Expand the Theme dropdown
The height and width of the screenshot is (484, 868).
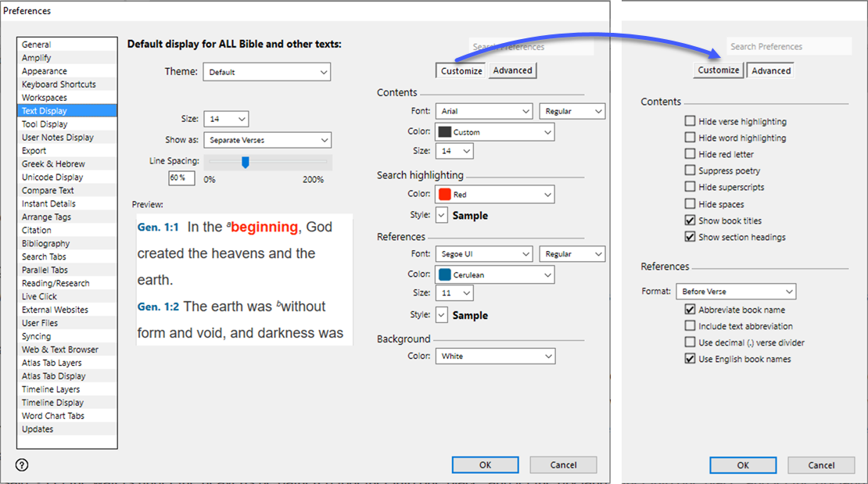click(267, 72)
